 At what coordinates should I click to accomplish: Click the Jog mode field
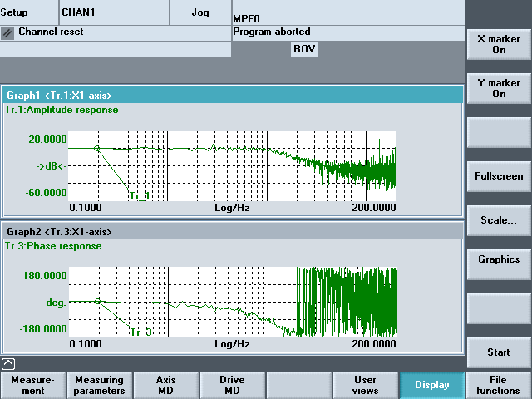[200, 12]
